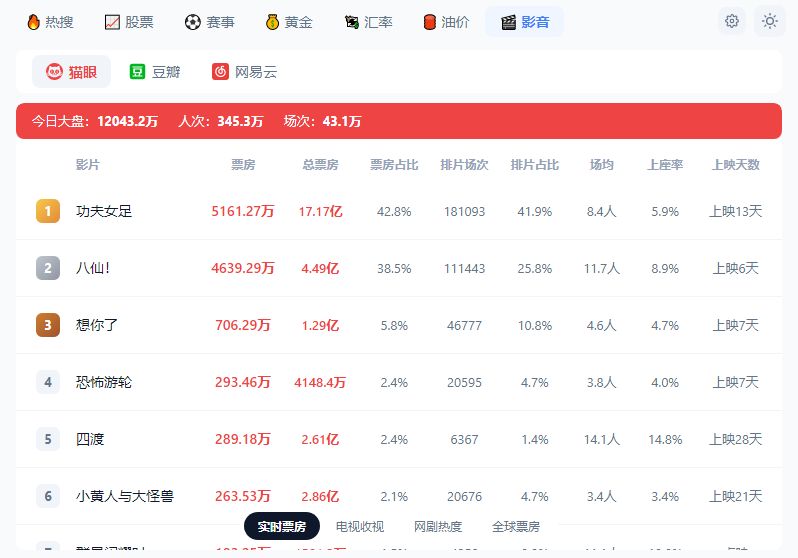Click the 影音 clapperboard icon
The image size is (798, 558).
(508, 22)
